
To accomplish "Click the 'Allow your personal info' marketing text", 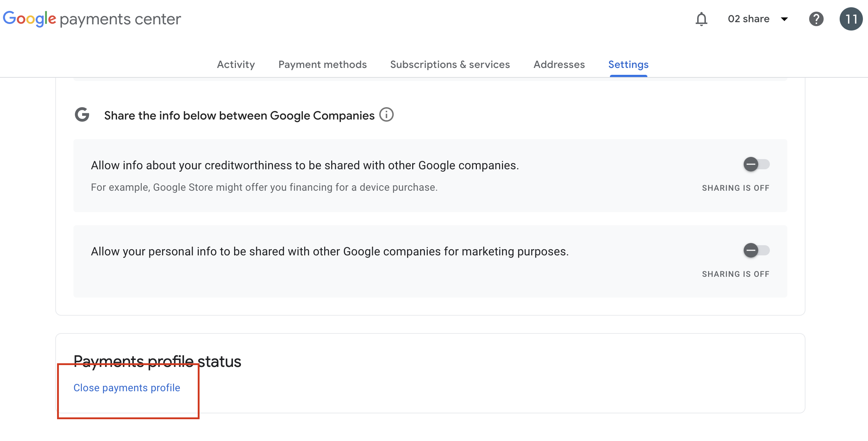I will point(330,251).
